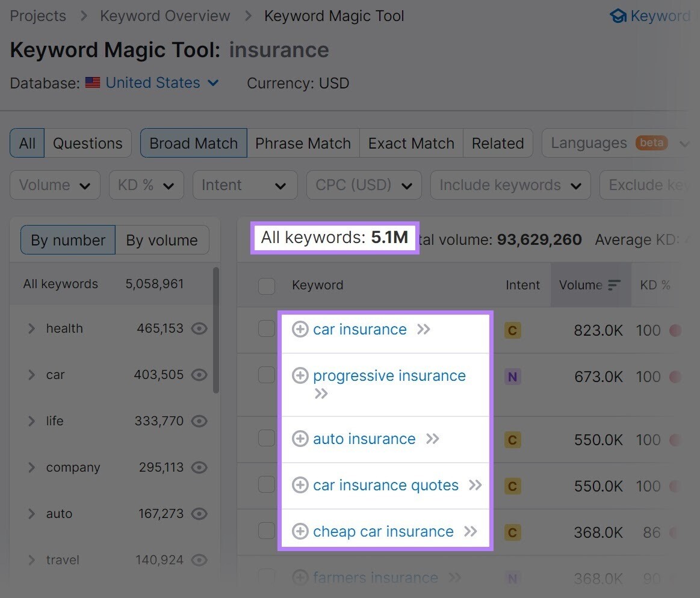The height and width of the screenshot is (598, 700).
Task: Select the Phrase Match tab
Action: tap(303, 143)
